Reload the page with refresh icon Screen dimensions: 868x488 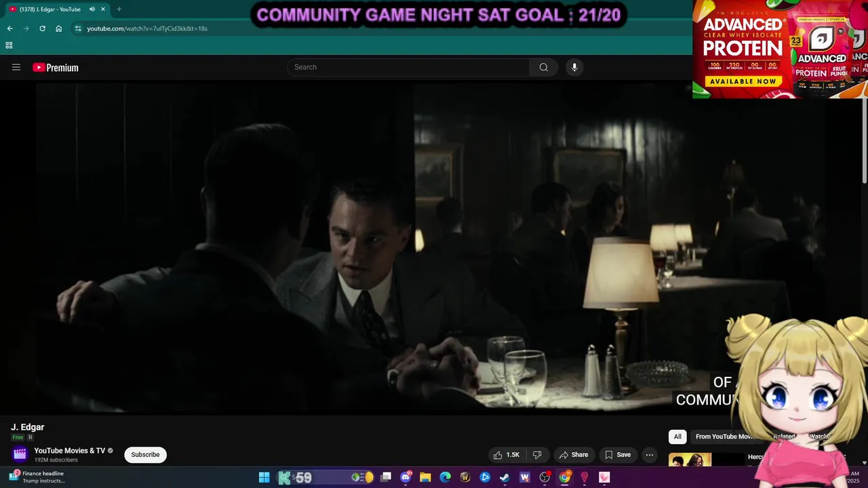pos(42,28)
